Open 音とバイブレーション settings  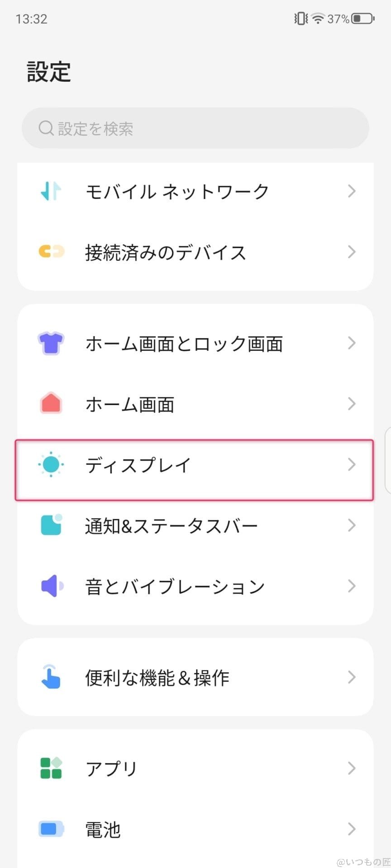pos(175,586)
